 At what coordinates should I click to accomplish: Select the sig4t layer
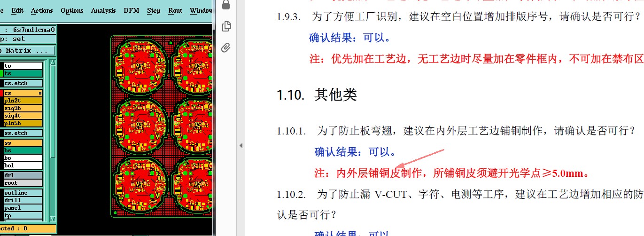point(23,116)
